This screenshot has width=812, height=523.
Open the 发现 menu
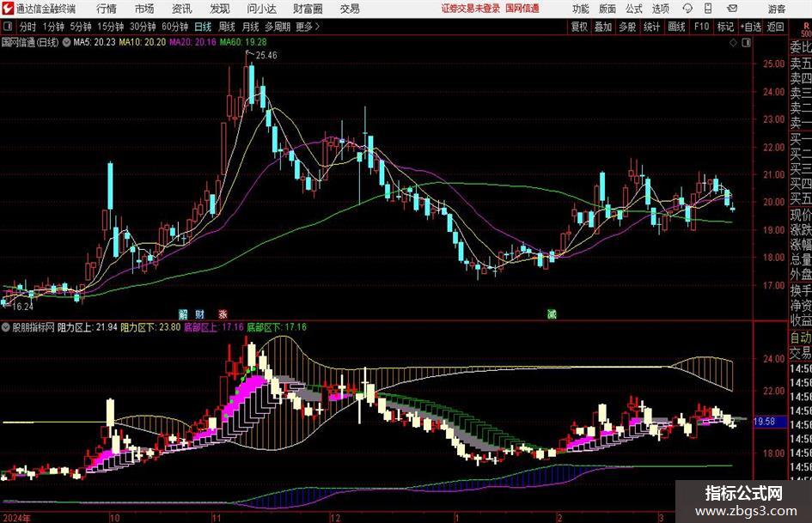click(220, 9)
